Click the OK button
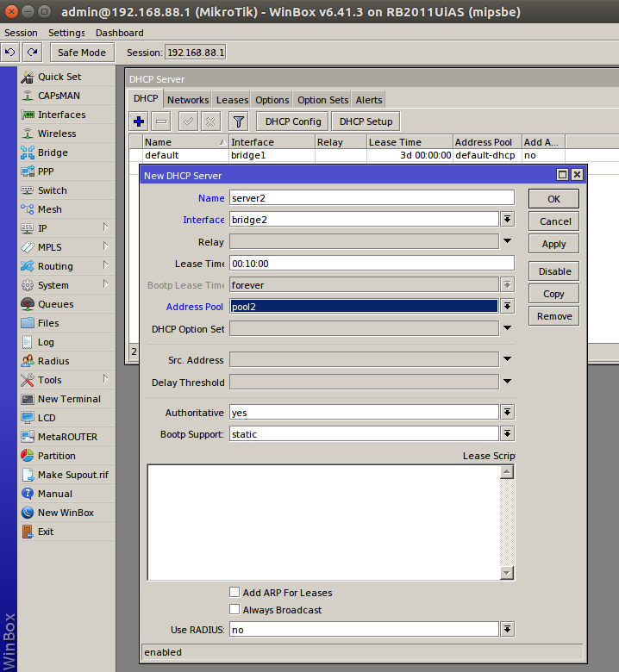This screenshot has height=672, width=619. (553, 199)
